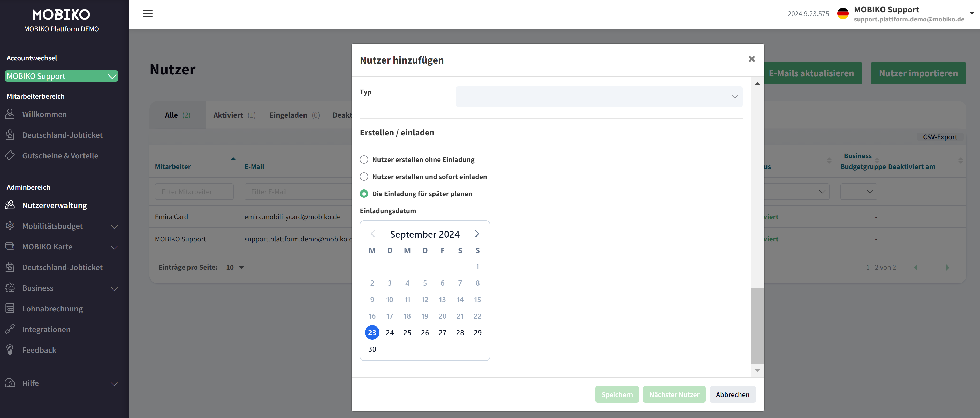Screen dimensions: 980x418
Task: Click the German flag language icon
Action: pyautogui.click(x=843, y=14)
